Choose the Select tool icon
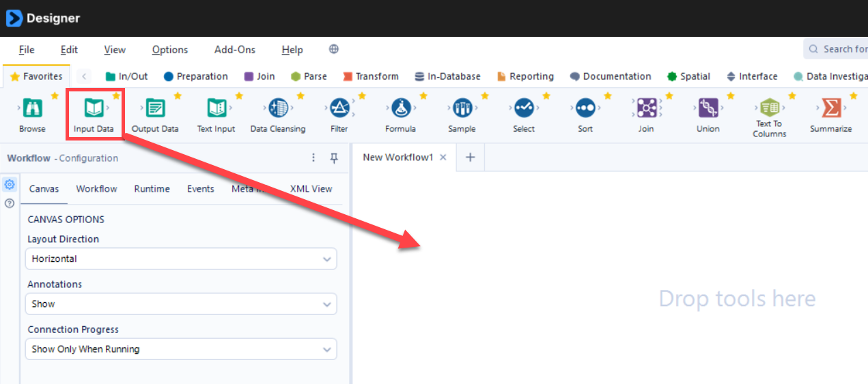Viewport: 868px width, 384px height. 524,108
